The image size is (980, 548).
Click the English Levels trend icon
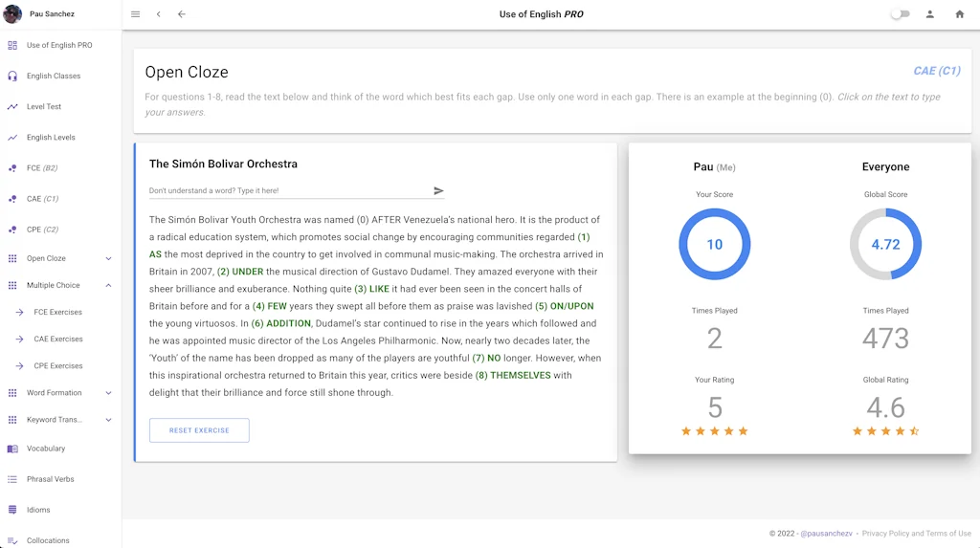12,137
